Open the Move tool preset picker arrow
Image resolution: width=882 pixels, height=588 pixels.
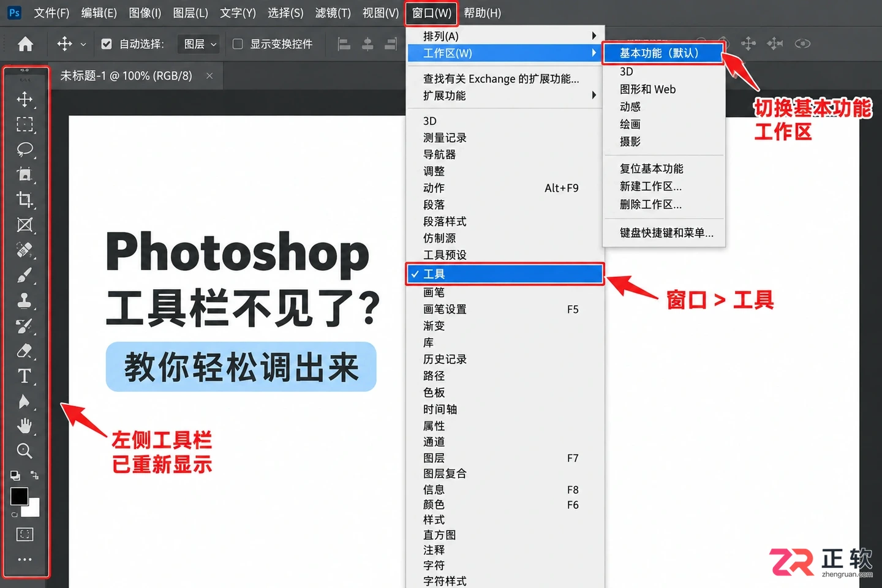[83, 44]
